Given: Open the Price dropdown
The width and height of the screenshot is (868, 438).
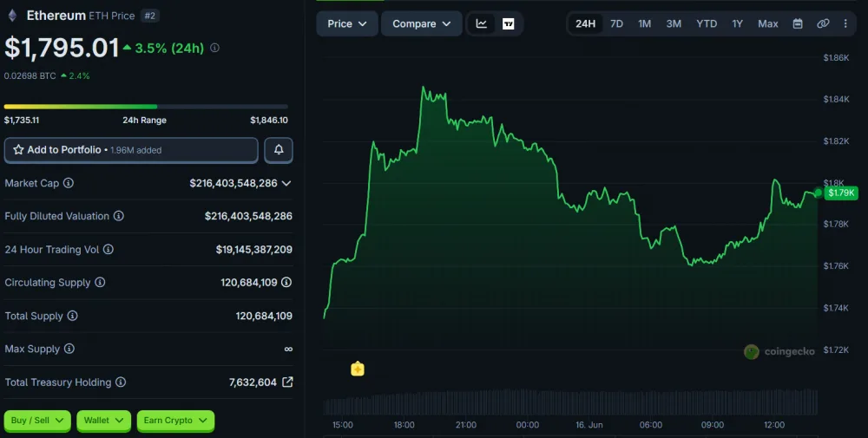Looking at the screenshot, I should point(347,23).
